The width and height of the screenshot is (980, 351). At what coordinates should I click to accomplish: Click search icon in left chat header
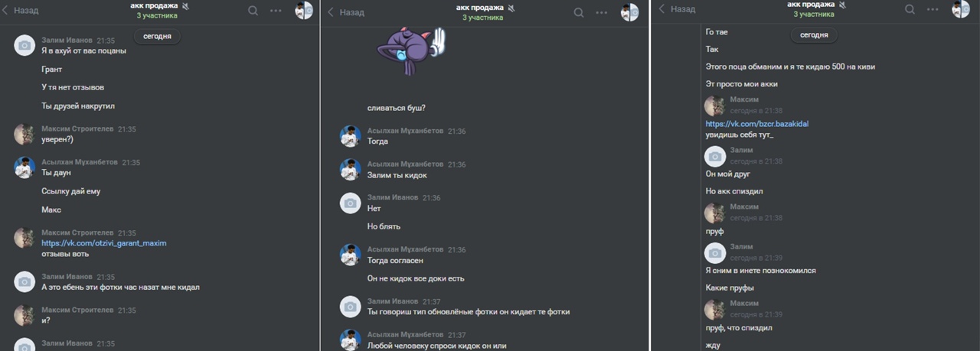coord(253,11)
